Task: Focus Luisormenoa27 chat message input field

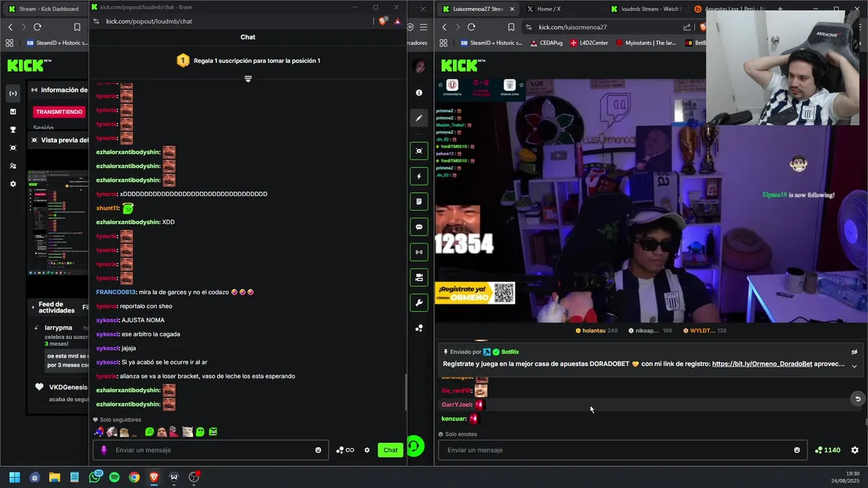Action: 623,450
